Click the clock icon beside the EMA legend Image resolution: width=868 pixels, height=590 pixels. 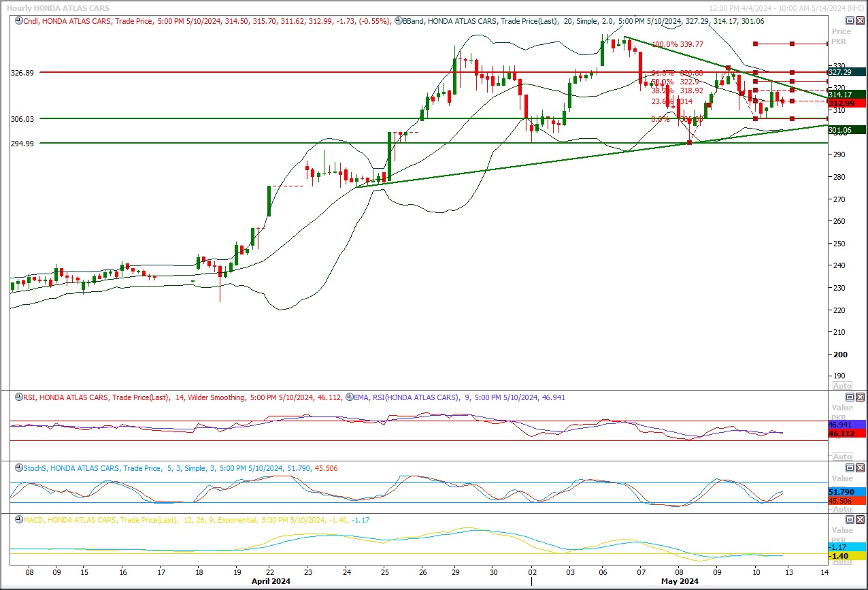tap(350, 397)
